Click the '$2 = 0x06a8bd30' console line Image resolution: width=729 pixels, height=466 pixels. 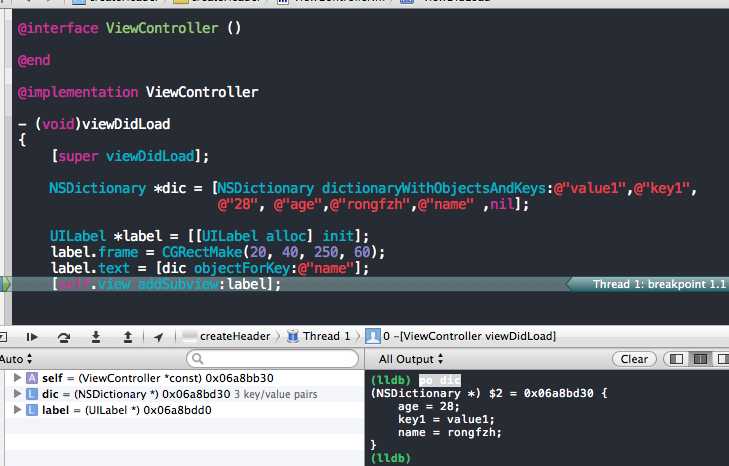click(x=489, y=393)
